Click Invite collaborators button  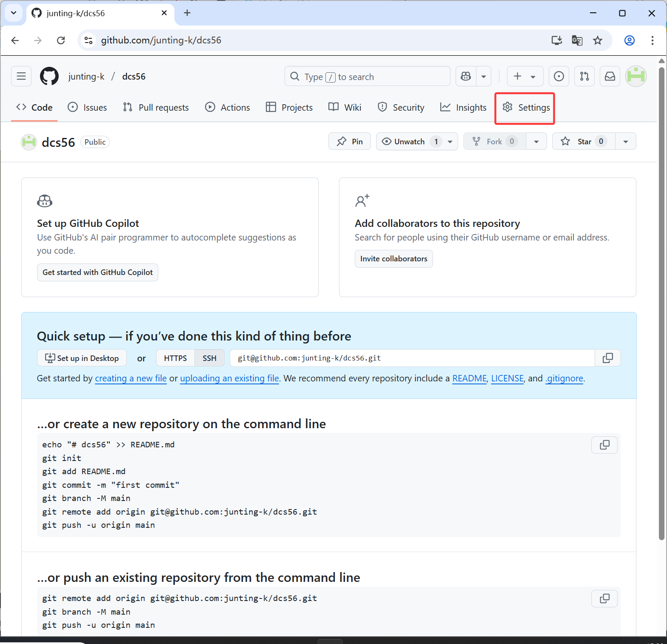[x=394, y=259]
